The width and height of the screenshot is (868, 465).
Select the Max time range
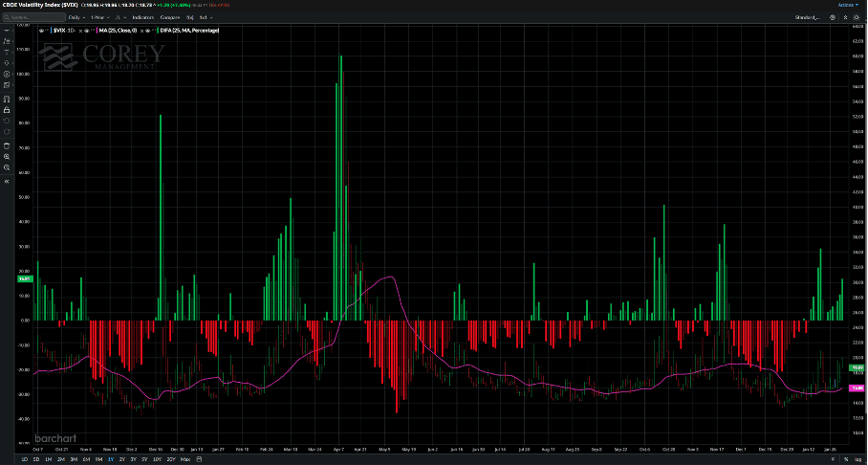tap(185, 459)
